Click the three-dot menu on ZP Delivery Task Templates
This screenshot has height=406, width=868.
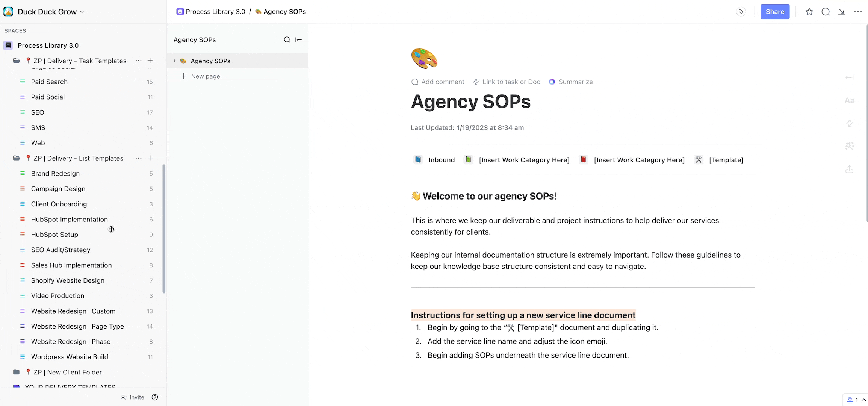point(138,61)
